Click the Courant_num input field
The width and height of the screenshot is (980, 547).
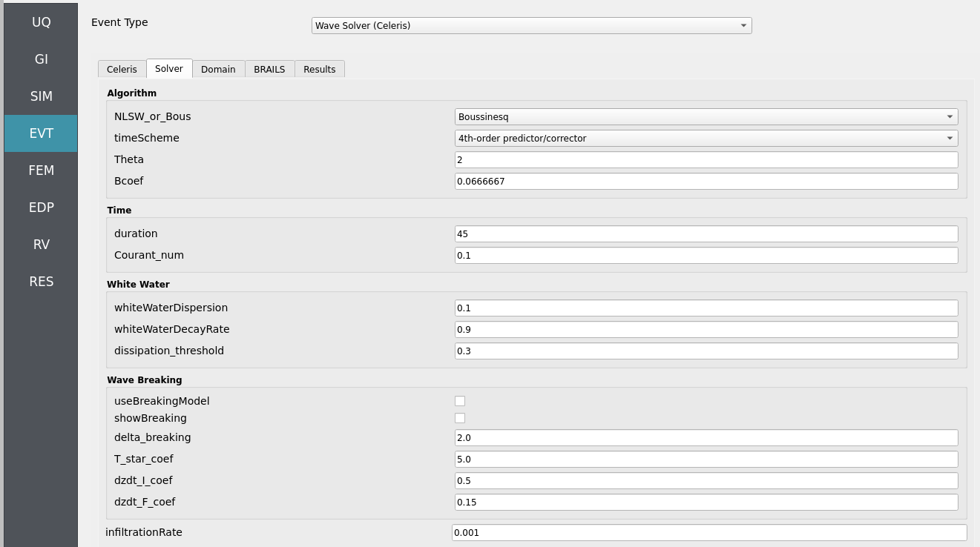pos(706,255)
